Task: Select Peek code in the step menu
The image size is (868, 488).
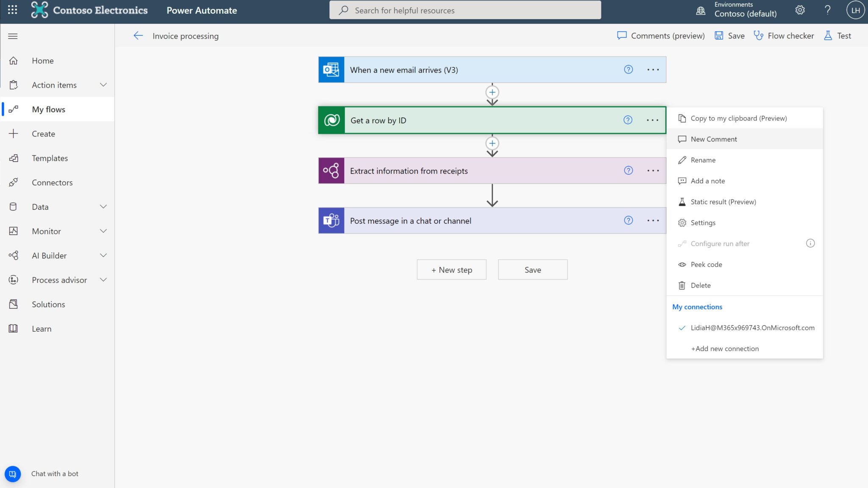Action: tap(706, 264)
